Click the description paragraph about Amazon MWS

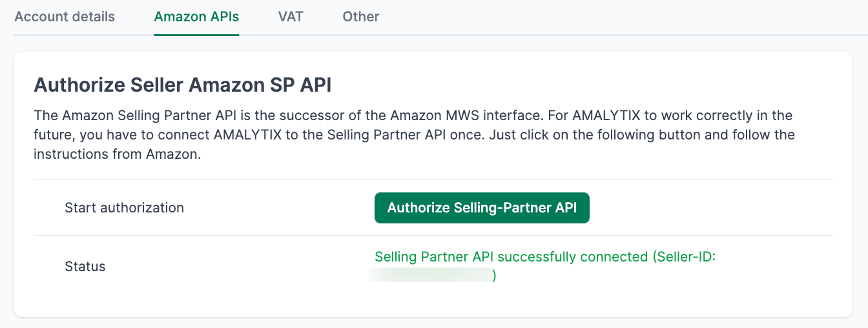pos(414,136)
